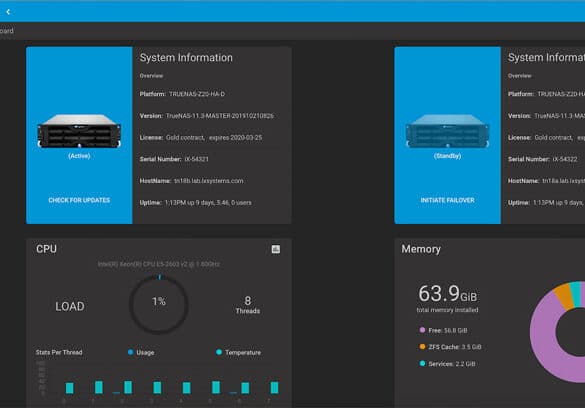Image resolution: width=585 pixels, height=408 pixels.
Task: Click the Memory card title
Action: (421, 249)
